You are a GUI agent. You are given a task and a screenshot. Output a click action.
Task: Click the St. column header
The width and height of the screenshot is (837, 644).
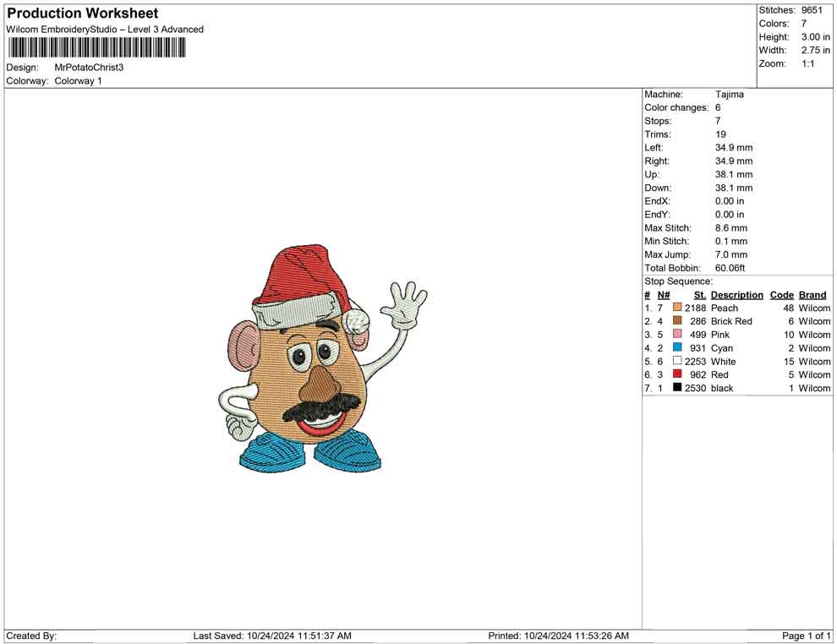coord(699,295)
